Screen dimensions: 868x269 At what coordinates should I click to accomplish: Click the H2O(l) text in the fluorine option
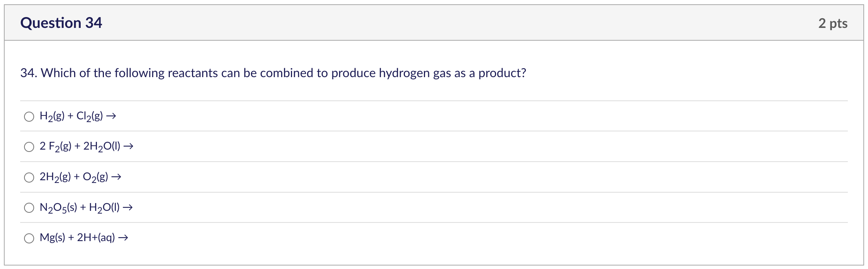click(x=105, y=147)
